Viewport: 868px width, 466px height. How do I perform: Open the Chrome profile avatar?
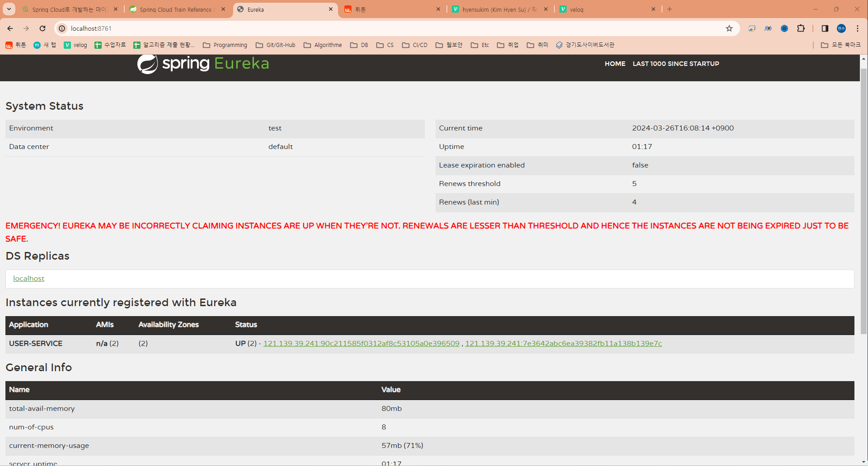tap(841, 28)
